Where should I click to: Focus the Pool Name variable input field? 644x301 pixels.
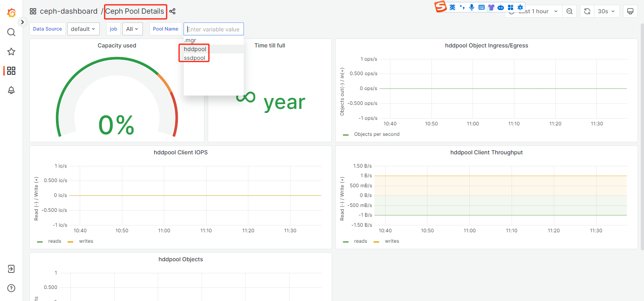[x=214, y=29]
